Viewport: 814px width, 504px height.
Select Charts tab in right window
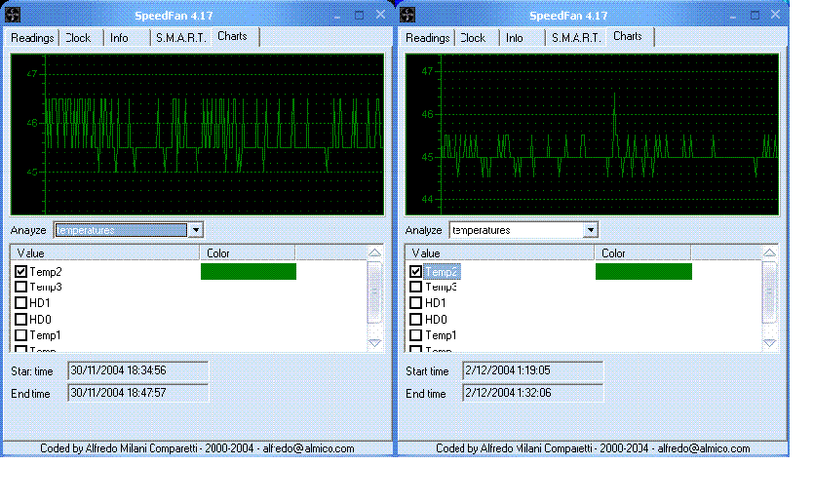[x=628, y=36]
